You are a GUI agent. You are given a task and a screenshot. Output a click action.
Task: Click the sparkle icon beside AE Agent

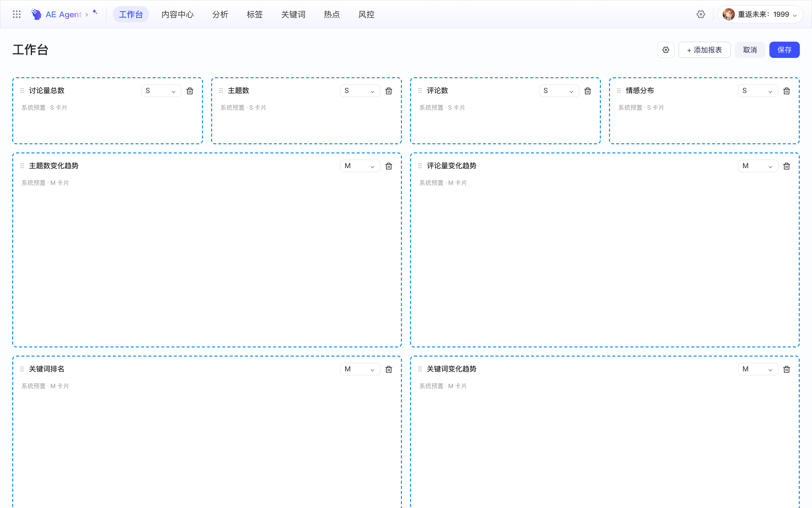coord(95,12)
